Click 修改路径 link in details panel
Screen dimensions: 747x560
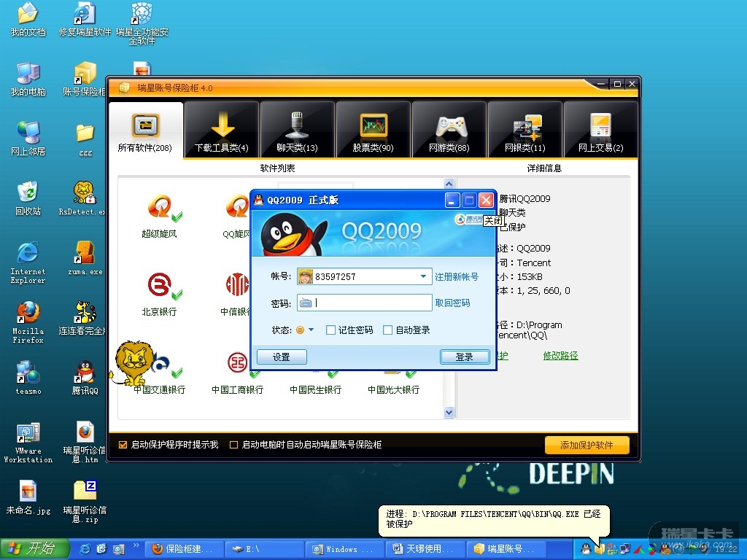[x=560, y=356]
